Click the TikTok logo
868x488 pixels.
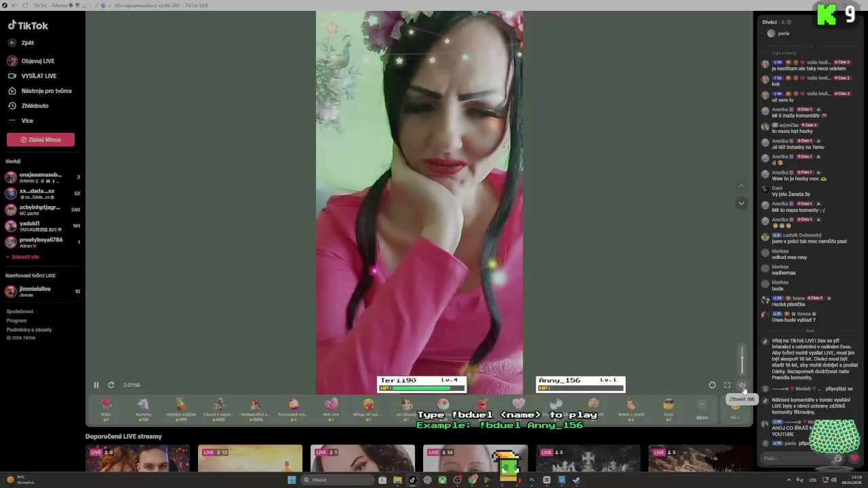(x=28, y=26)
